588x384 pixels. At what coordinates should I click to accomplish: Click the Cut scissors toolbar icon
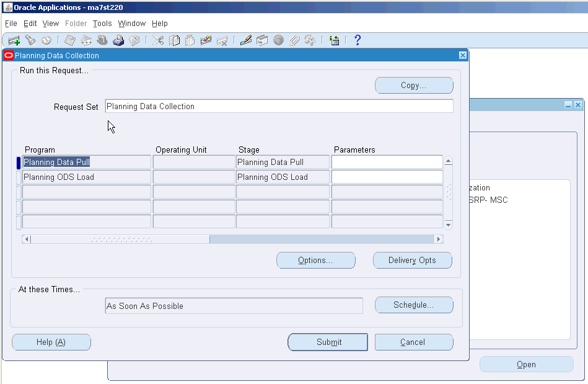158,40
